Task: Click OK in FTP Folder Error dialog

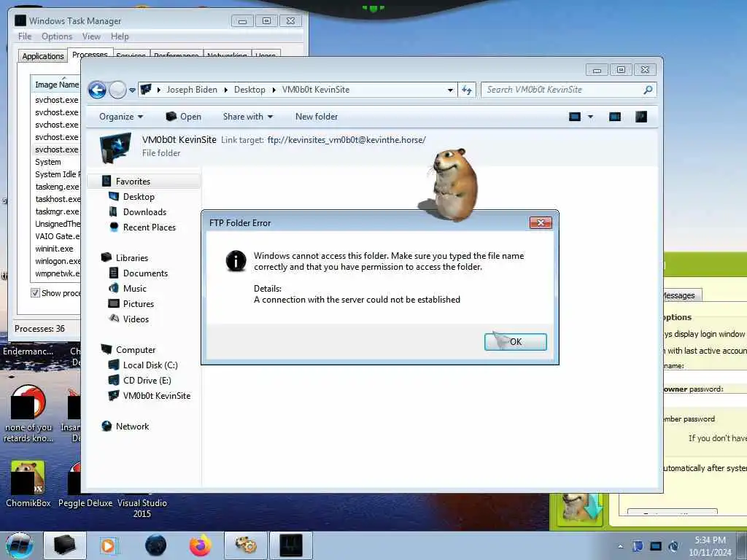Action: (516, 341)
